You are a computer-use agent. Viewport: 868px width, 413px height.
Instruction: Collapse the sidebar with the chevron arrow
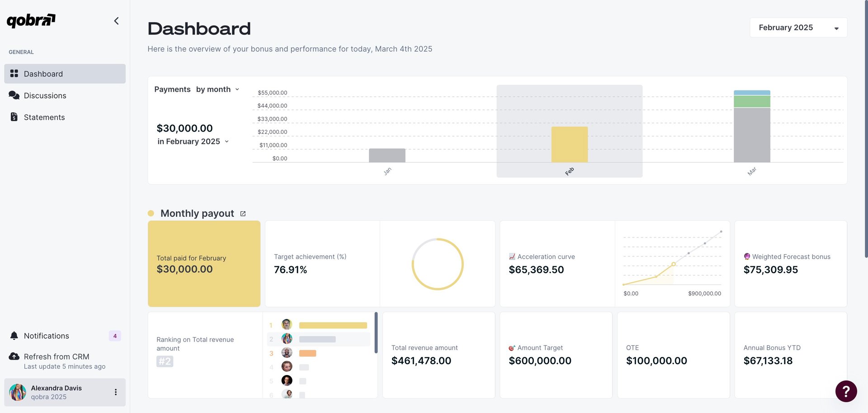click(116, 21)
